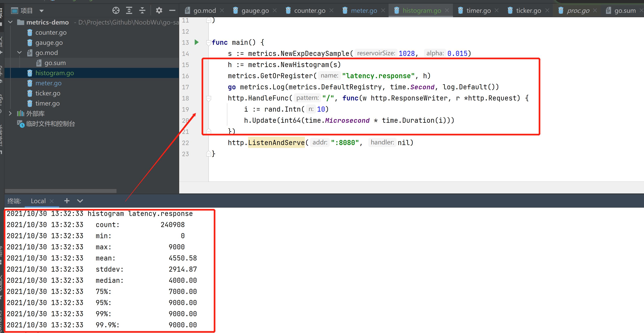644x333 pixels.
Task: Click the project panel window icon
Action: pos(15,11)
